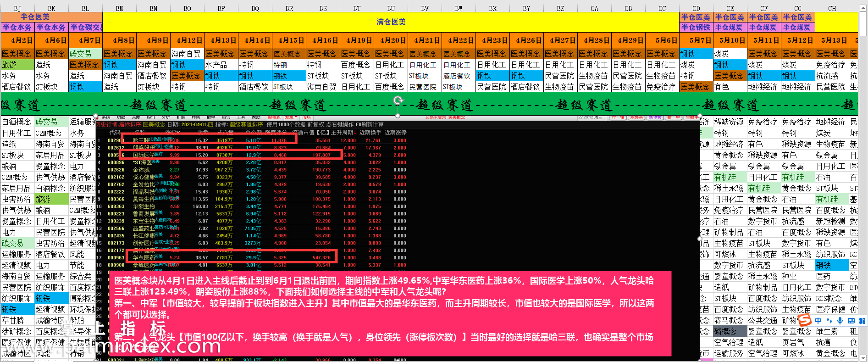Click the Sogou voice input microphone icon

point(840,321)
